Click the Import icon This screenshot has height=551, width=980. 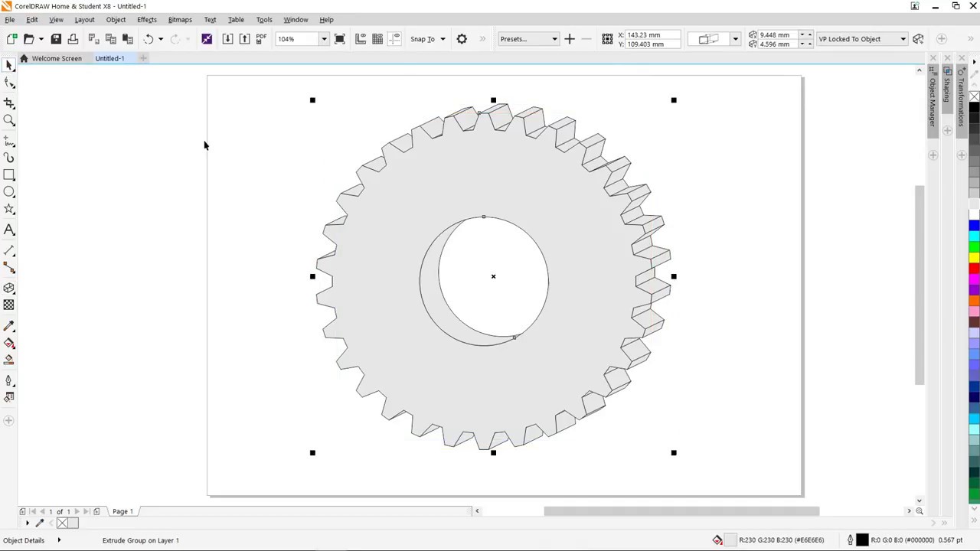pos(227,39)
